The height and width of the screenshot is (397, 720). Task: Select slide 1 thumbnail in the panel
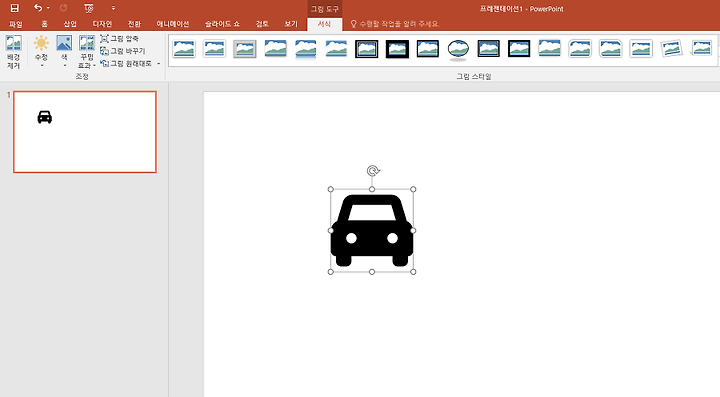tap(85, 132)
